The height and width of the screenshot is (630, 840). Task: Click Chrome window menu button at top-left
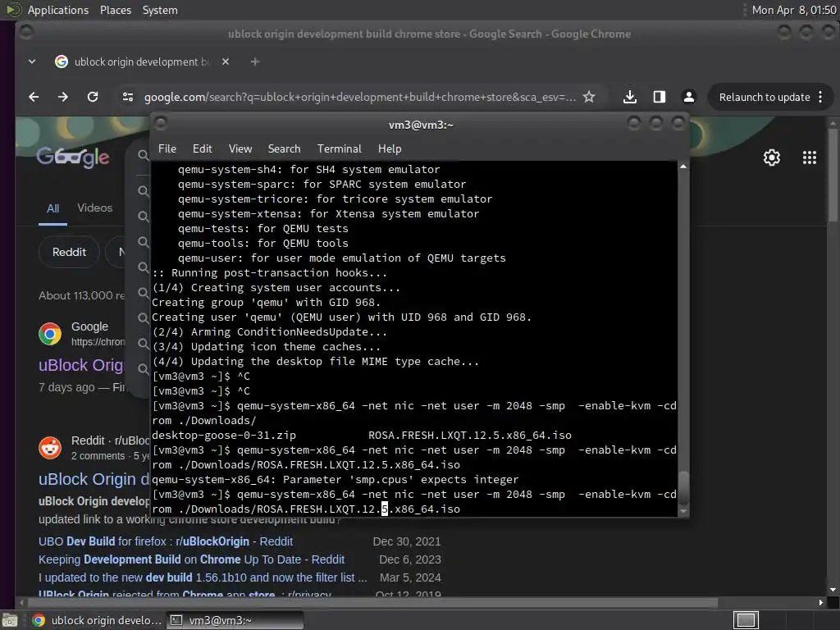25,33
